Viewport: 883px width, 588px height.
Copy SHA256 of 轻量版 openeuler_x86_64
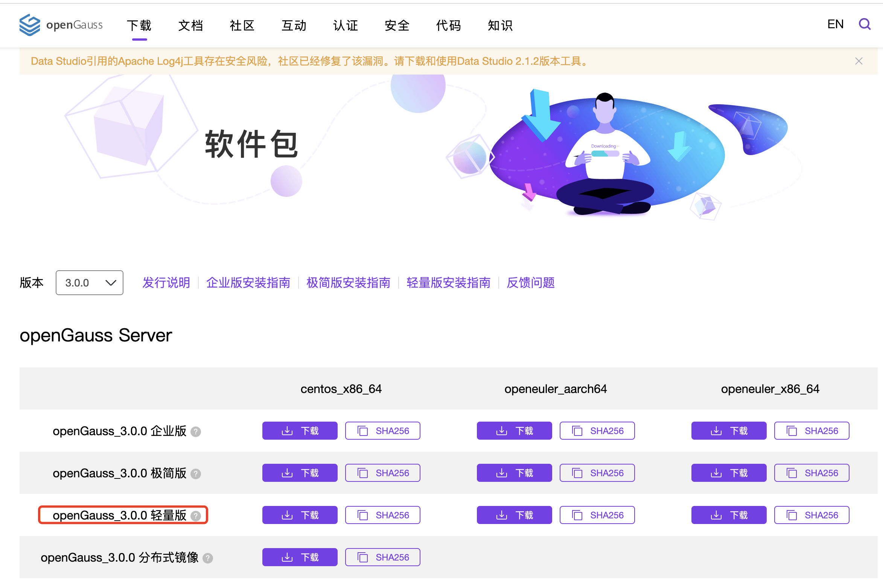tap(812, 515)
